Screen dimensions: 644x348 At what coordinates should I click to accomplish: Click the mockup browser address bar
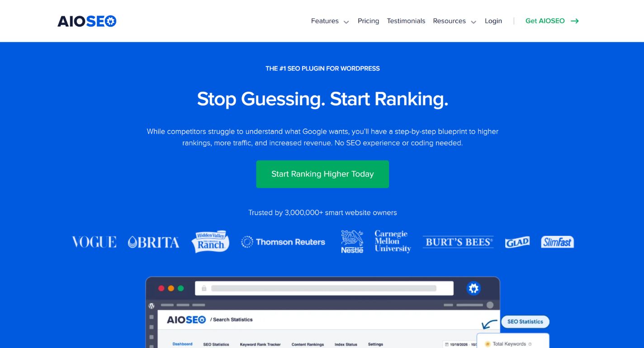(x=324, y=288)
